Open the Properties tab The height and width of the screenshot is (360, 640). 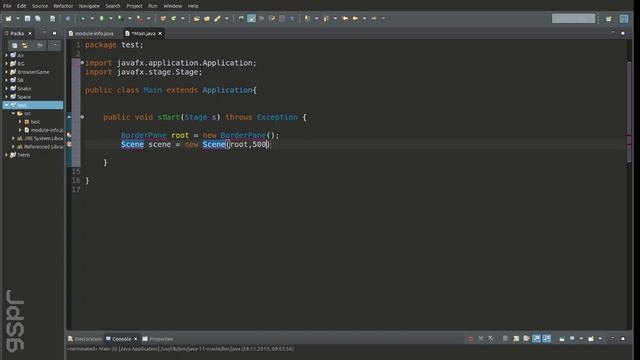pyautogui.click(x=158, y=339)
